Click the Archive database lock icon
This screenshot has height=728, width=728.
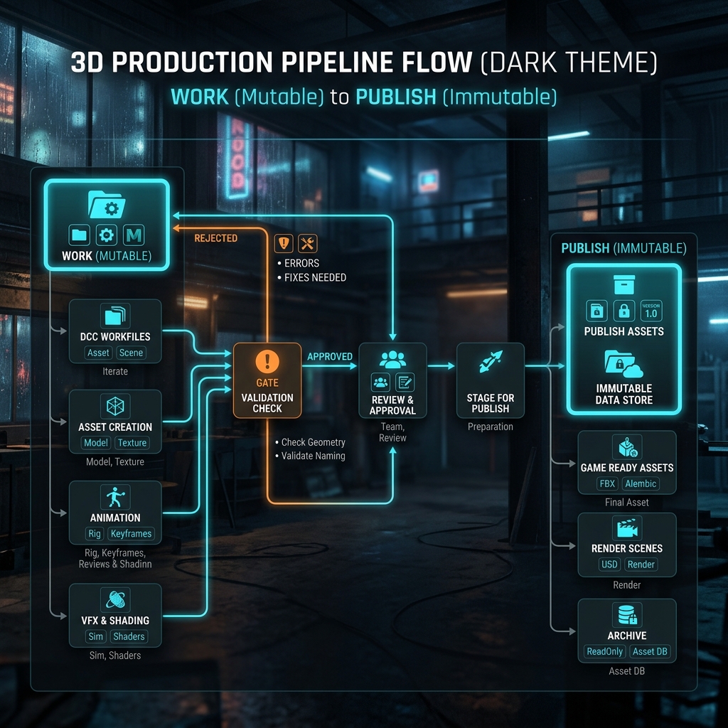point(627,615)
